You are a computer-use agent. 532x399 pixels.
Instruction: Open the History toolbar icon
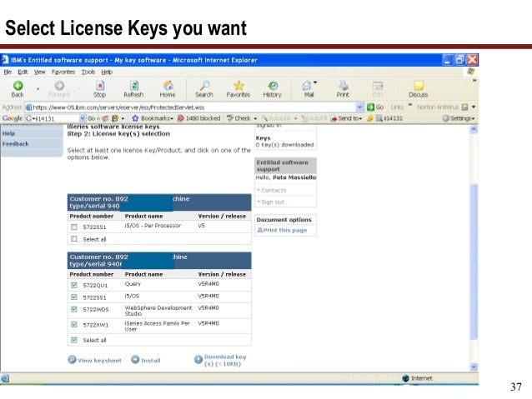tap(273, 86)
